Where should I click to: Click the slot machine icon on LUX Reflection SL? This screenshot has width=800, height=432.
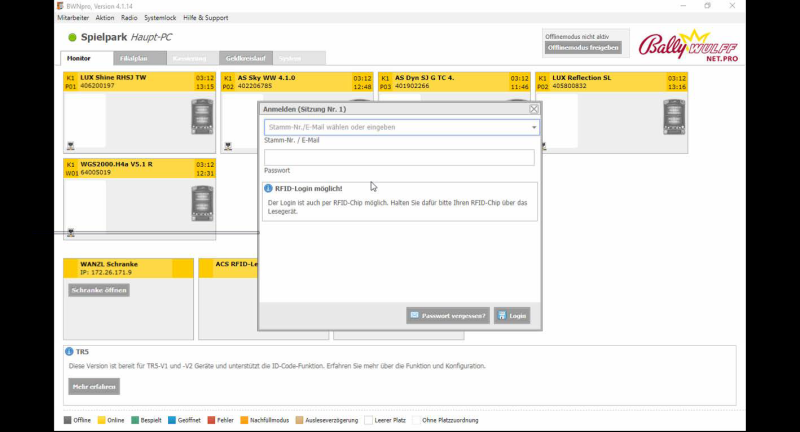pos(674,117)
